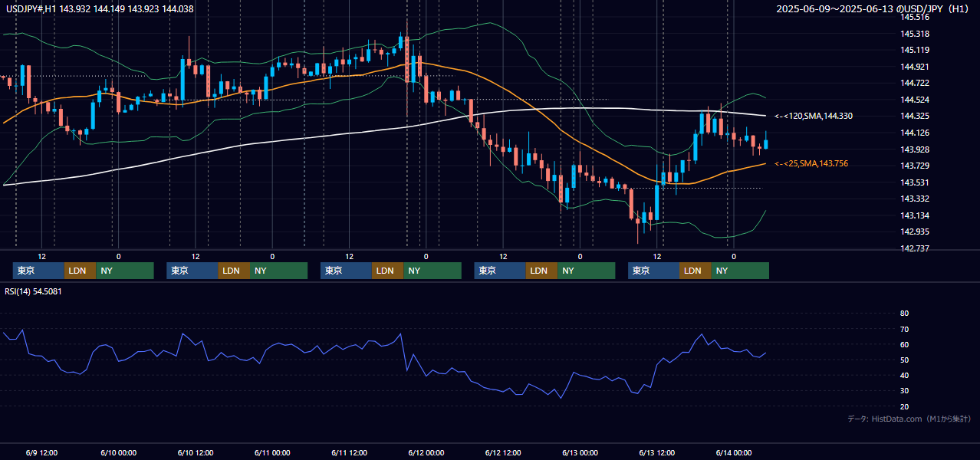Click the 144.325 price axis value
Viewport: 980px width, 460px height.
click(x=915, y=117)
